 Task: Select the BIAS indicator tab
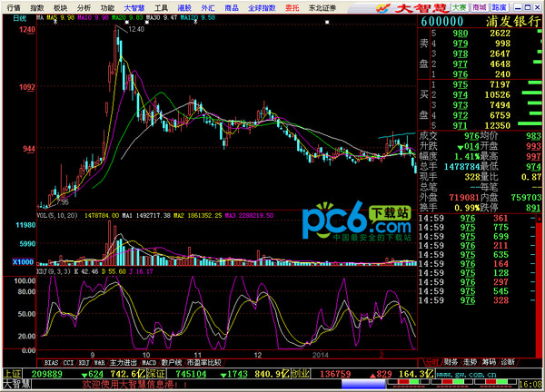(52, 361)
